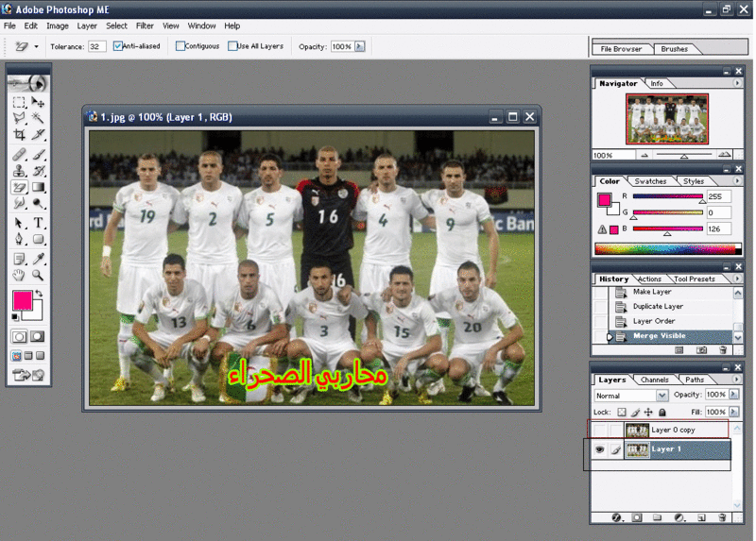The image size is (756, 541).
Task: Open the layer Fill slider arrow
Action: coord(734,412)
